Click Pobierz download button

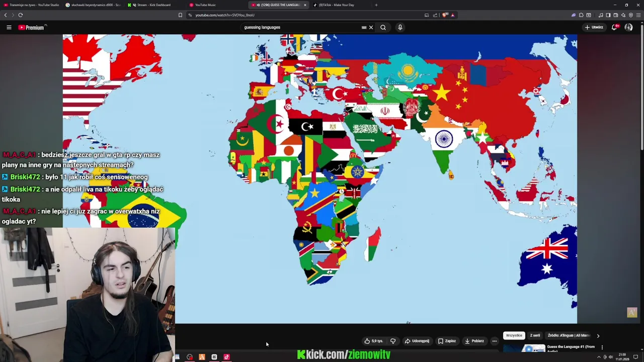coord(474,341)
